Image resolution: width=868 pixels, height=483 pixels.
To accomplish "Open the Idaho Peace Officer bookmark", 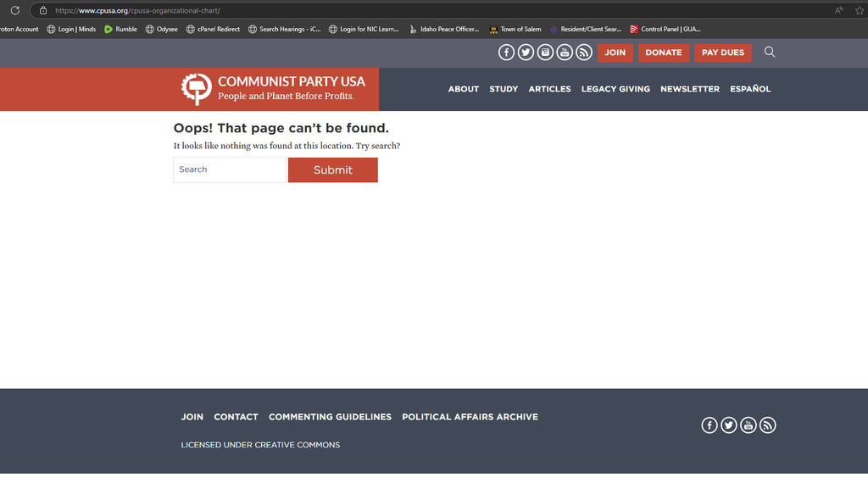I will (x=444, y=29).
